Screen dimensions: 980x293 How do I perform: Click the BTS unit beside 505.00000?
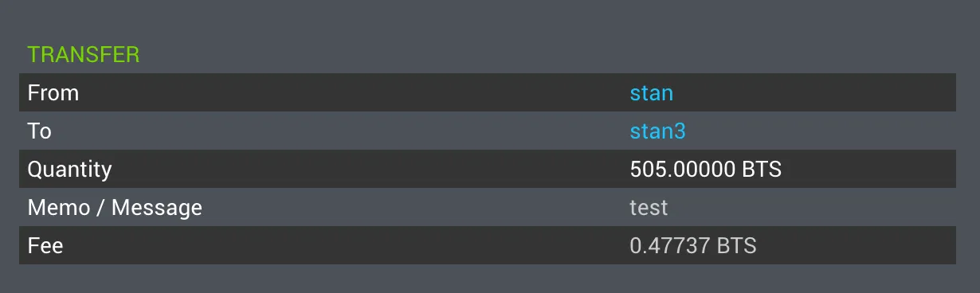tap(762, 170)
